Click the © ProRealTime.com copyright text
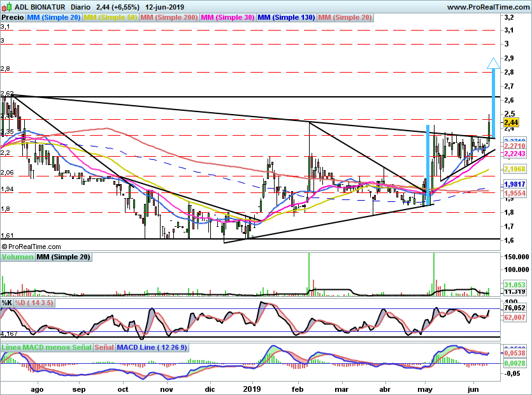532x395 pixels. [32, 246]
